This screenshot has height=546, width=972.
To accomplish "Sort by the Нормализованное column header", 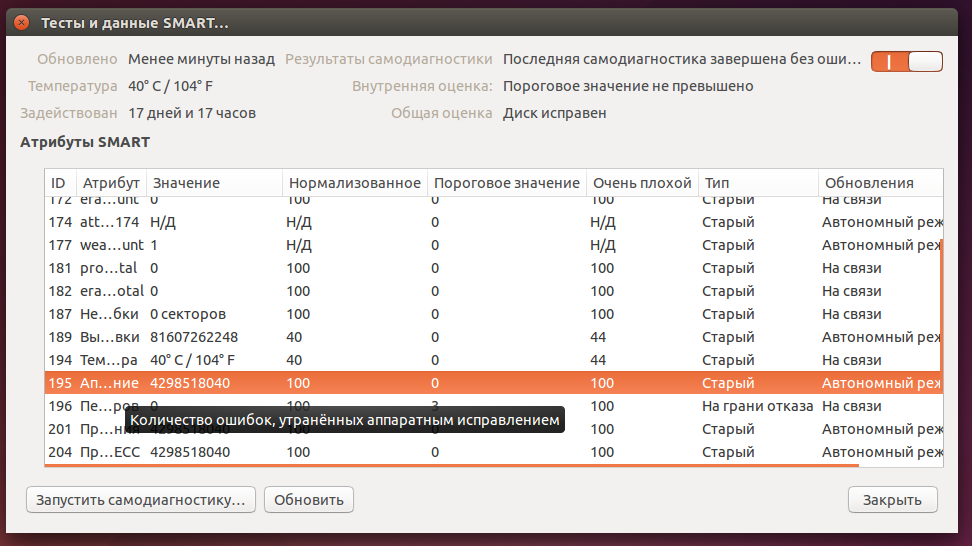I will point(354,183).
